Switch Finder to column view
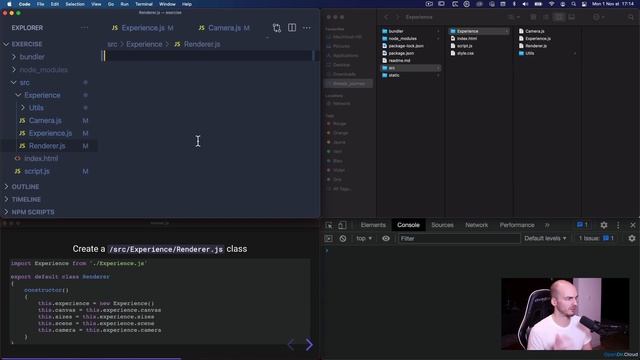The image size is (640, 360). [559, 17]
